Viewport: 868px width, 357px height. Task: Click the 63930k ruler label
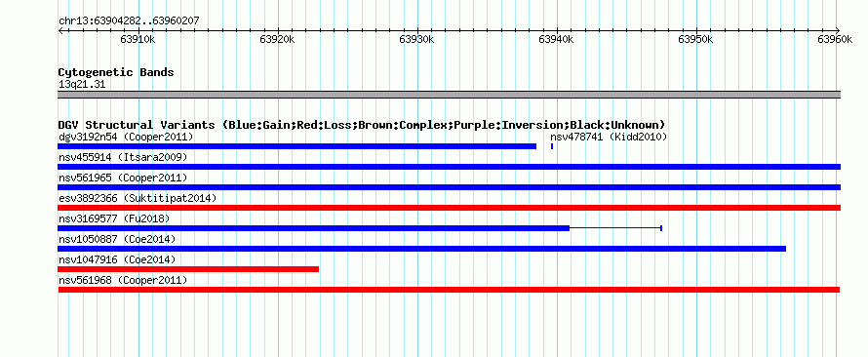click(416, 40)
